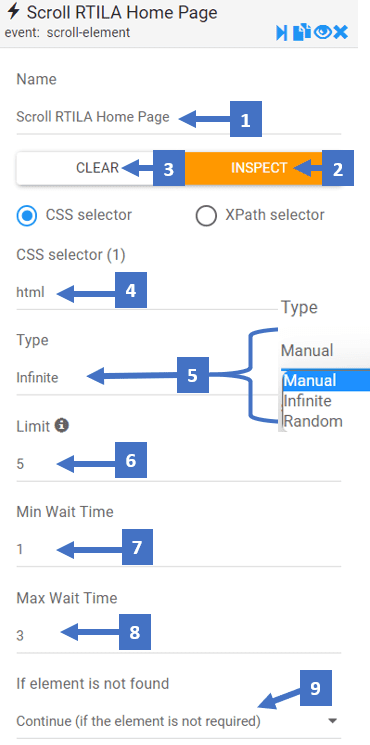370x745 pixels.
Task: Duplicate the event with the copy icon
Action: coord(302,33)
